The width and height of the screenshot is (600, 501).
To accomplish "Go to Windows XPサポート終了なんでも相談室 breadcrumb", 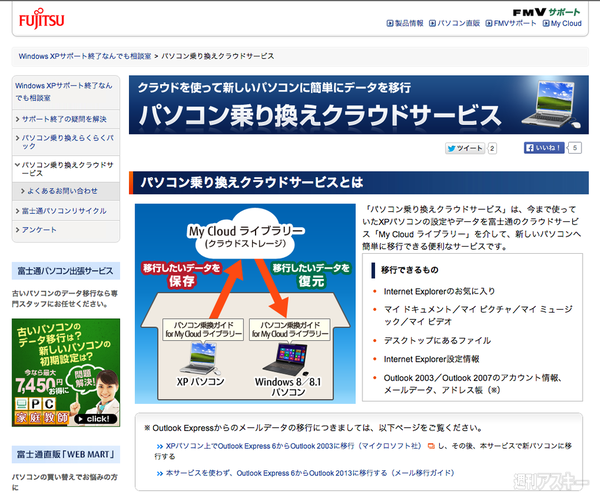I will tap(85, 56).
